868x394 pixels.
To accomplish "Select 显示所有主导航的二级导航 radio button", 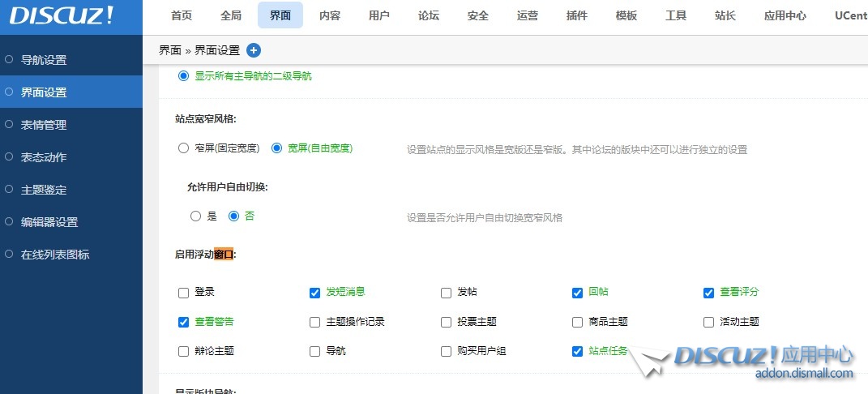I will [x=183, y=76].
